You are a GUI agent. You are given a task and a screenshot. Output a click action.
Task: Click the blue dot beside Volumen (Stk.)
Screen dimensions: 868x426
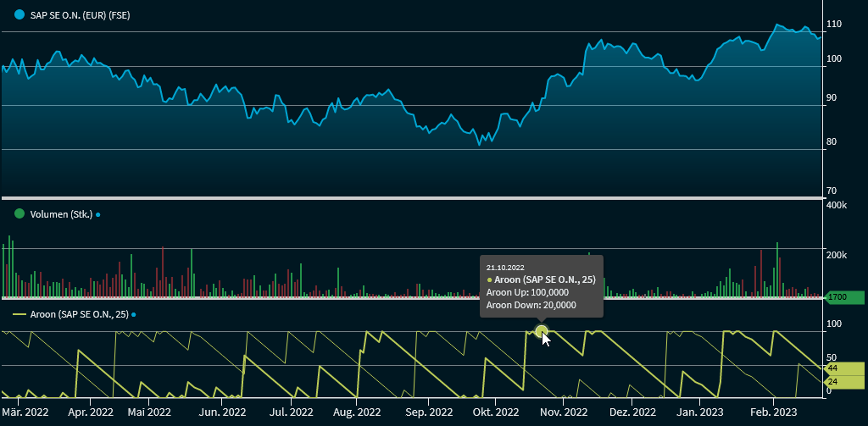point(98,215)
